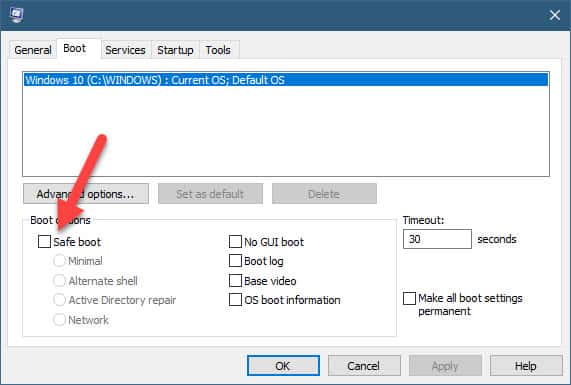Enable the Boot log checkbox

point(235,261)
